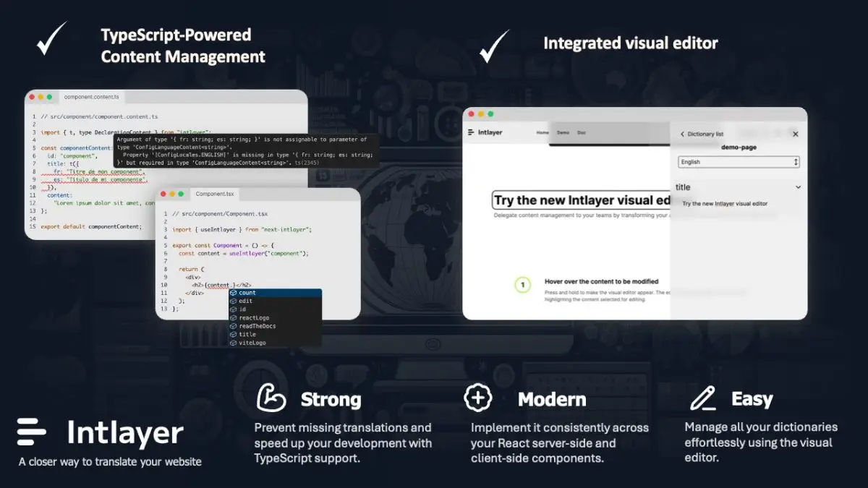This screenshot has height=488, width=868.
Task: Collapse the title section chevron
Action: [x=798, y=187]
